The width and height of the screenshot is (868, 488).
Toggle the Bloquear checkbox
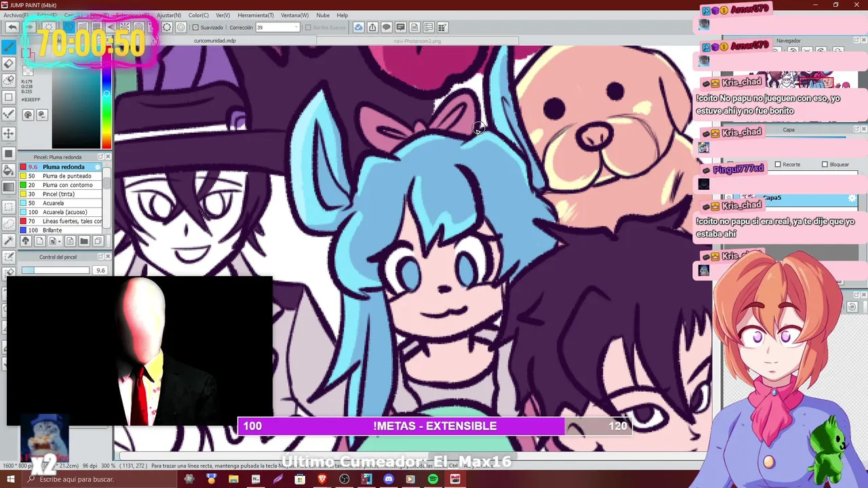[x=825, y=165]
